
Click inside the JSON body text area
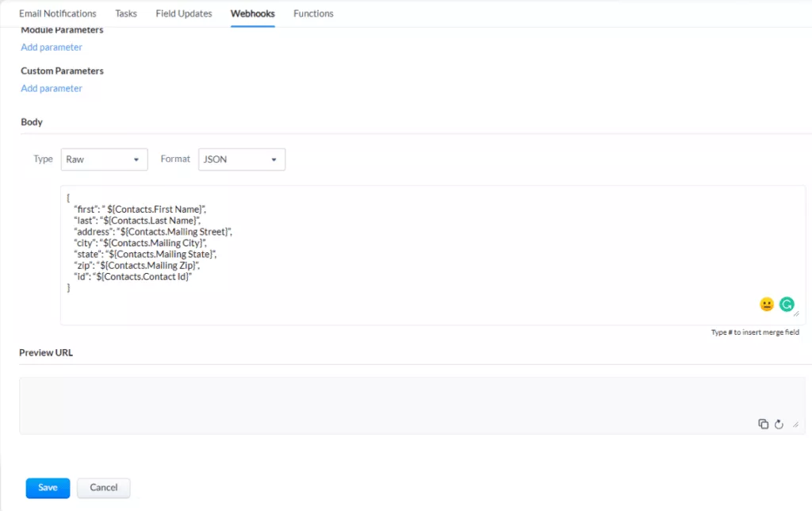pos(432,255)
